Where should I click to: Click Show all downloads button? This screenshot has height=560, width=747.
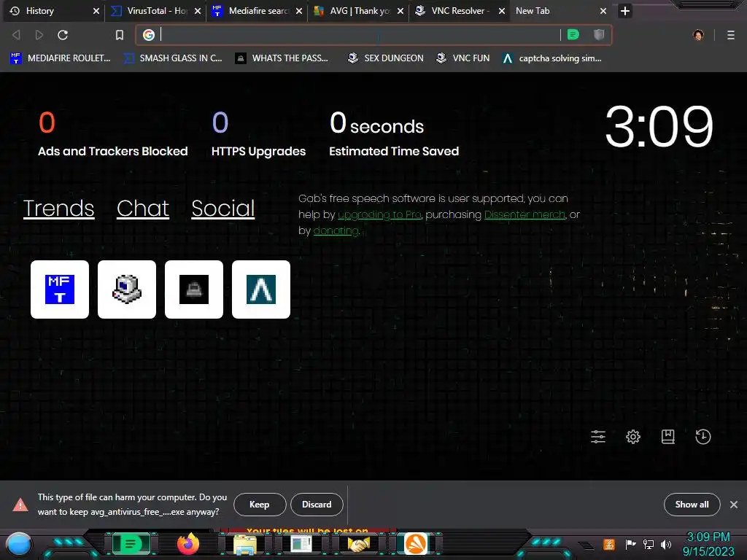(692, 505)
